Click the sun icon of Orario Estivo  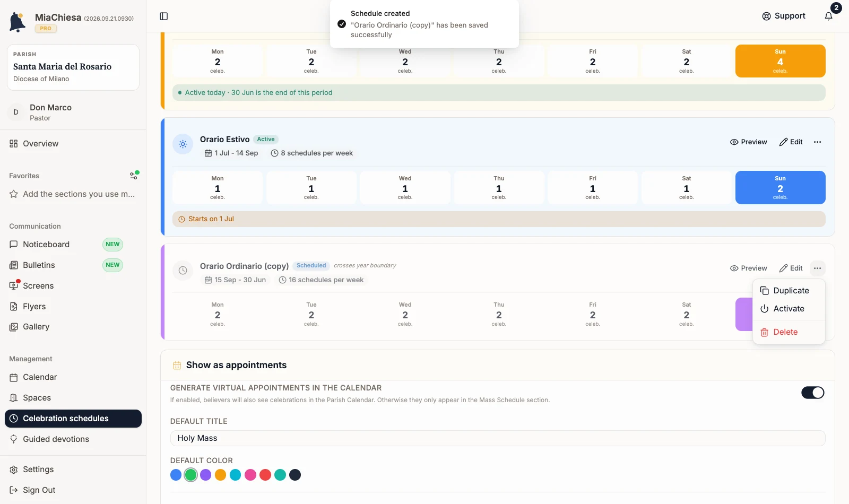pos(183,144)
